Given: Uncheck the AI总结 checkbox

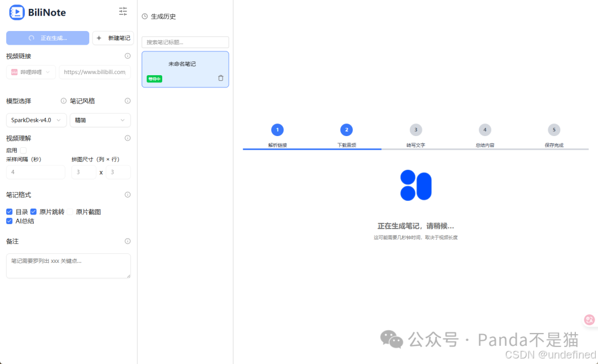Looking at the screenshot, I should tap(9, 221).
